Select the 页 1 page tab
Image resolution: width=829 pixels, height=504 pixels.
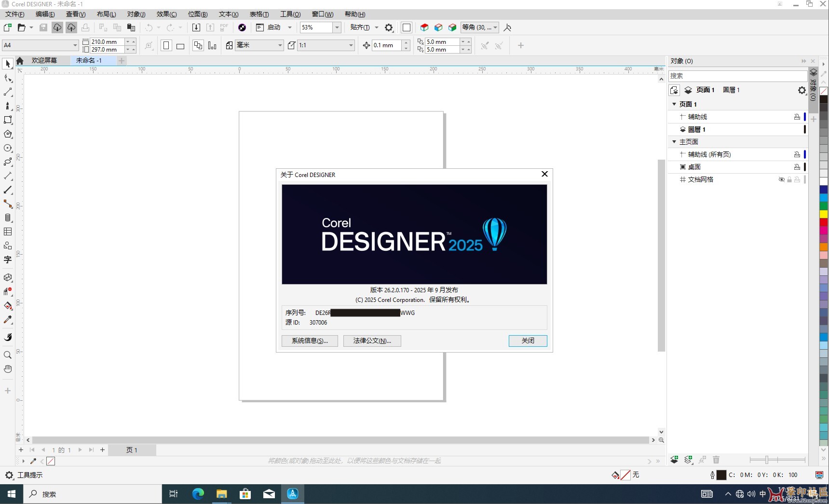[x=132, y=450]
